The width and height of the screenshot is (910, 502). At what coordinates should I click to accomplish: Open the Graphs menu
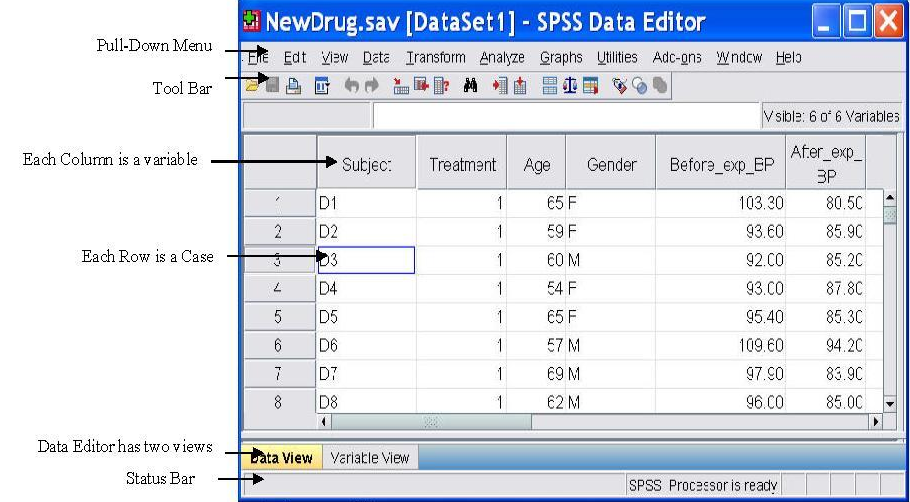[560, 58]
